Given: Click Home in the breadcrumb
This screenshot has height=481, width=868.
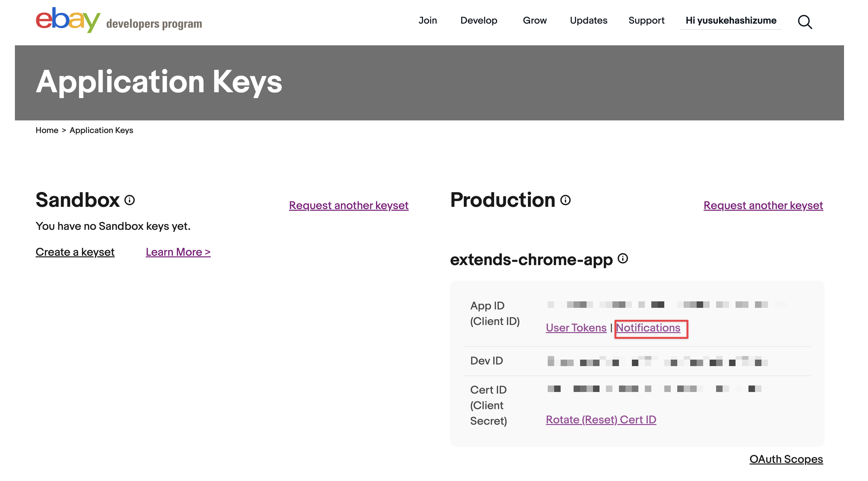Looking at the screenshot, I should point(47,130).
